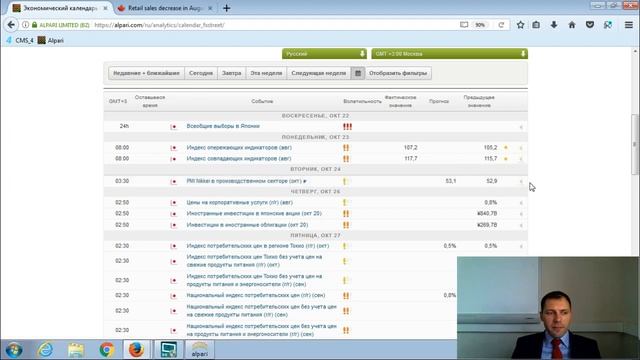Image resolution: width=640 pixels, height=360 pixels.
Task: Bookmark this page with the star icon
Action: (520, 25)
